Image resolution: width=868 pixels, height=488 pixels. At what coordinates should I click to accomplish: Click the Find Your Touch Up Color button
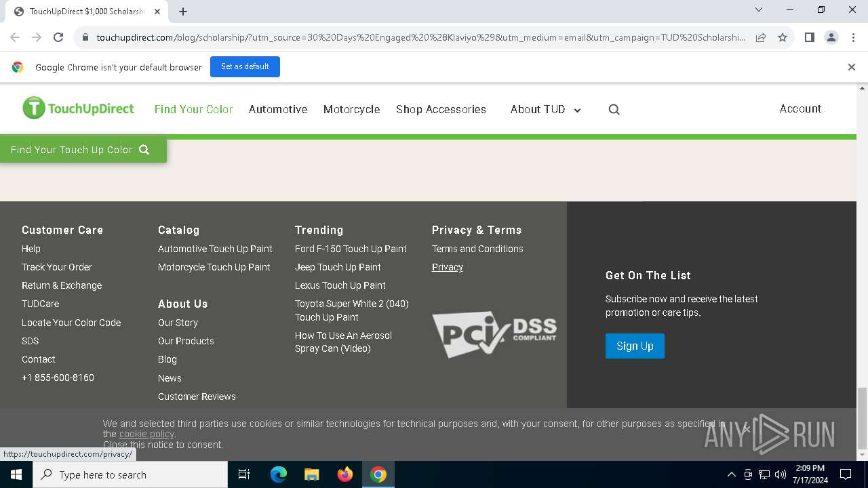point(83,150)
